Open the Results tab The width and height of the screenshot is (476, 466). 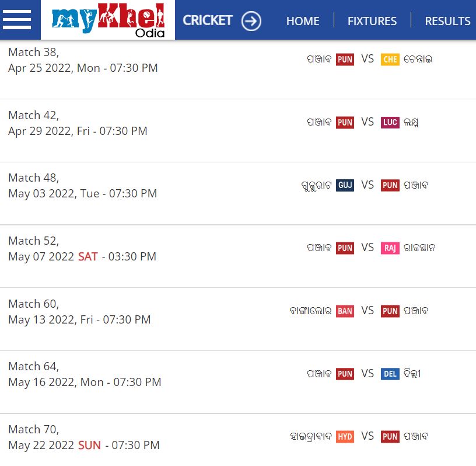[447, 21]
